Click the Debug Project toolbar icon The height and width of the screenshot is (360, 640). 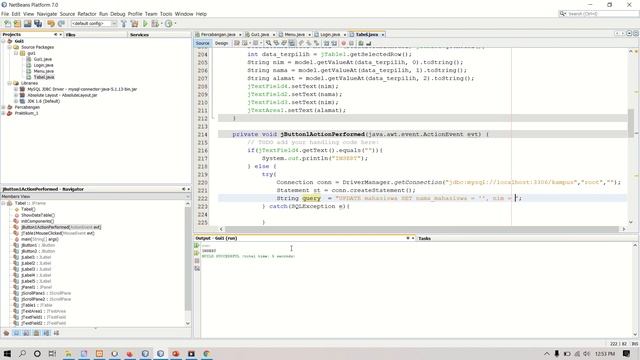155,24
